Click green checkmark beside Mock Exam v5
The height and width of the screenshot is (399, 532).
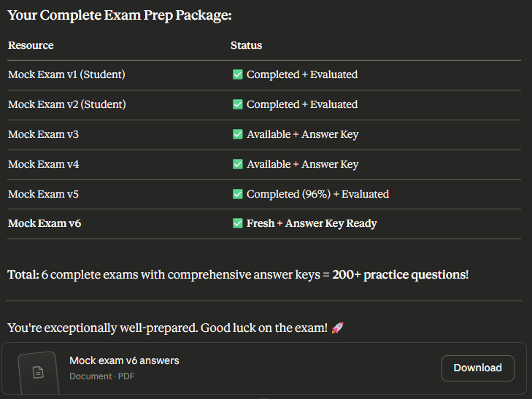click(x=237, y=194)
